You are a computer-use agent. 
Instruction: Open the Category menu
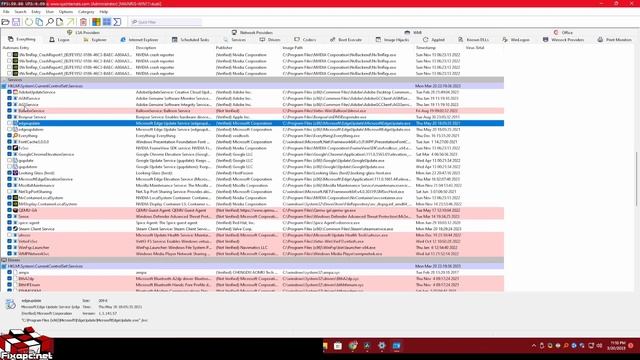coord(86,12)
